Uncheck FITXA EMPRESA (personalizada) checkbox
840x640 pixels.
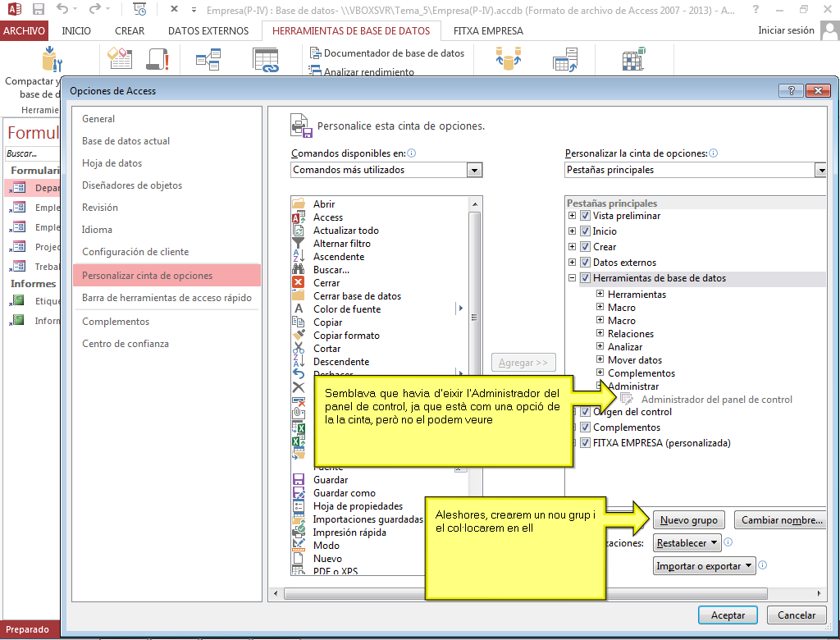point(586,443)
